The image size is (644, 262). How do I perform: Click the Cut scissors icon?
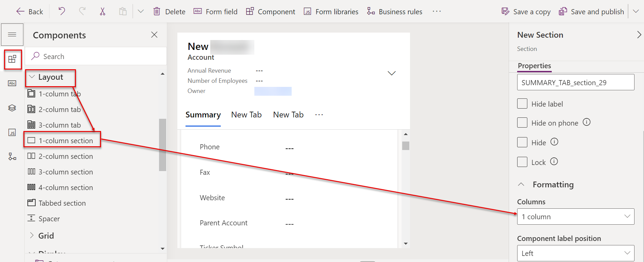point(102,12)
